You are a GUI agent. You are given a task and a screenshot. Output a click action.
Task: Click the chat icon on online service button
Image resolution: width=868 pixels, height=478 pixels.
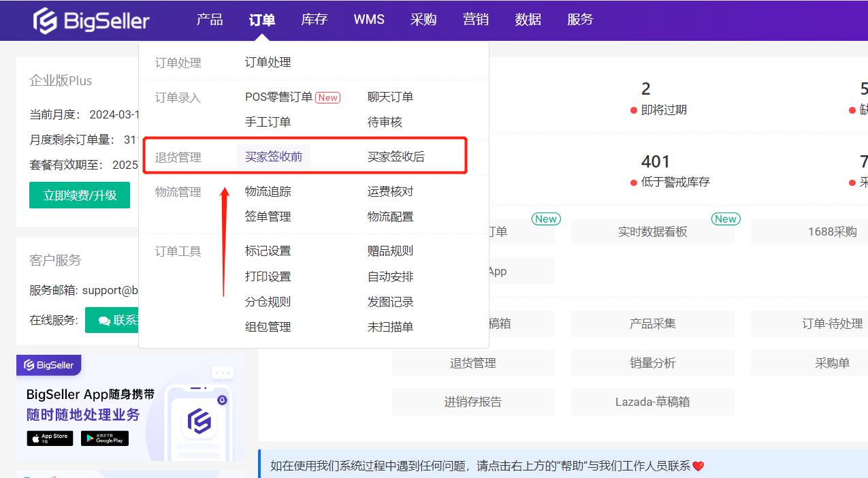(x=104, y=320)
